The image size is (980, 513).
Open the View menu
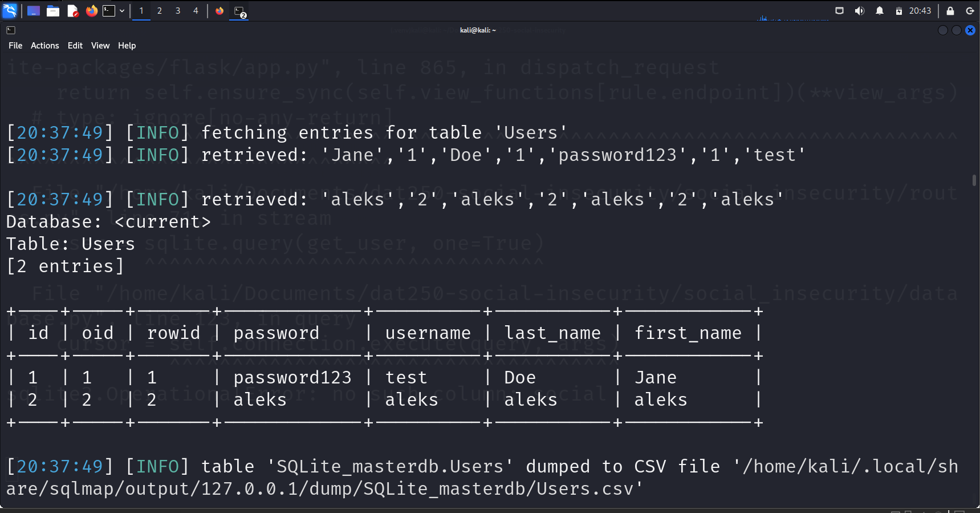click(x=100, y=46)
